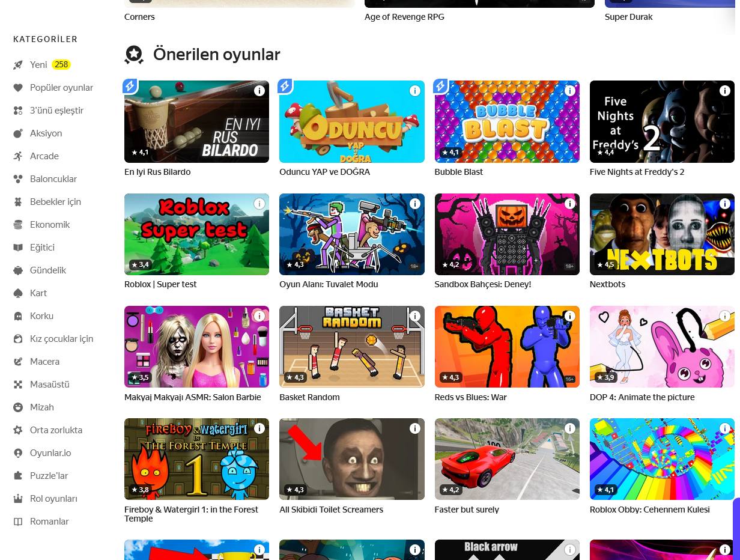The image size is (740, 560).
Task: Click the Bubble Blast title
Action: tap(459, 172)
